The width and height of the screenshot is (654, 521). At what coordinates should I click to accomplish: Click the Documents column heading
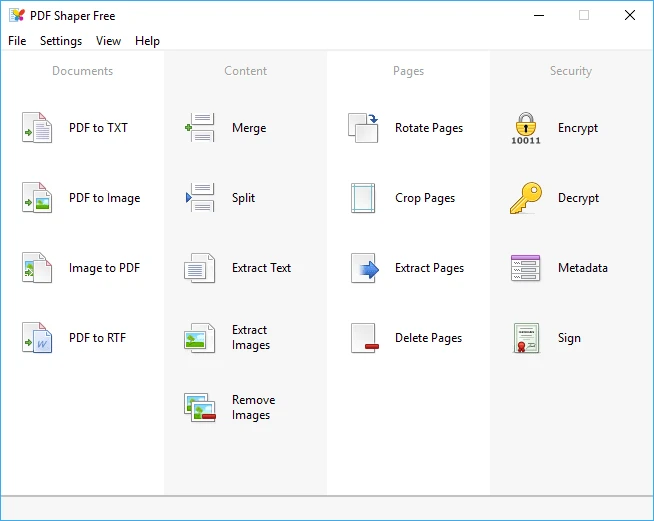(x=83, y=71)
